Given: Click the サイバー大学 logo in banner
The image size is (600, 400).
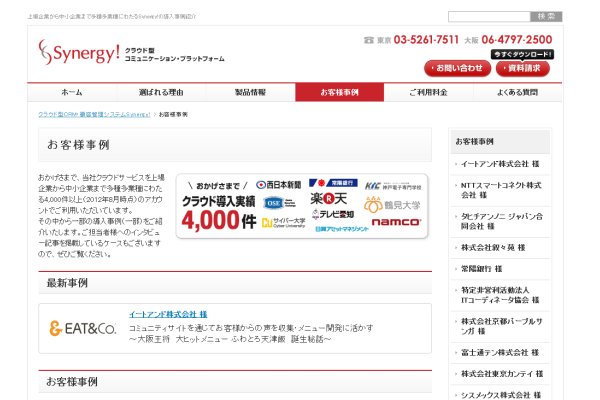Looking at the screenshot, I should (284, 222).
